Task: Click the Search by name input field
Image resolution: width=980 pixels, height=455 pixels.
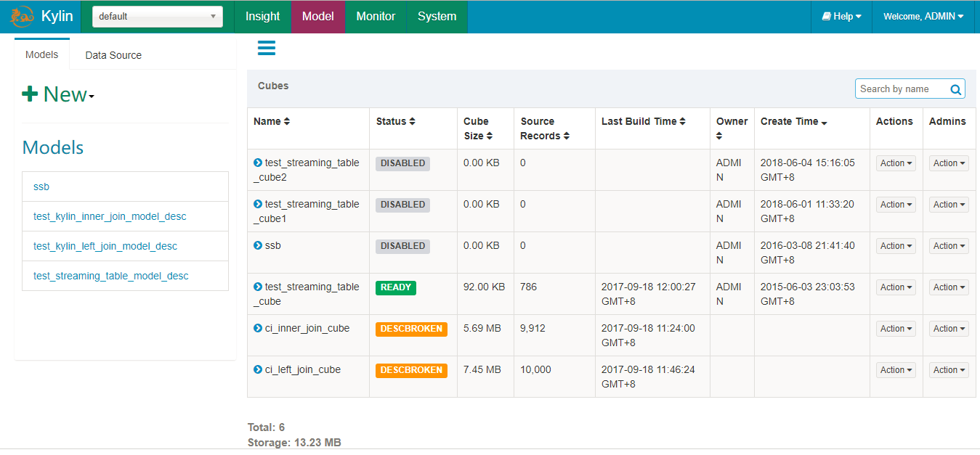Action: coord(901,89)
